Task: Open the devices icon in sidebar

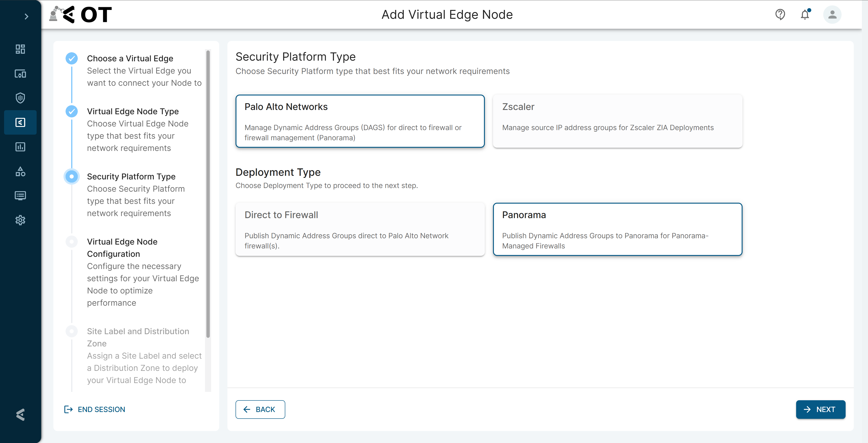Action: 20,74
